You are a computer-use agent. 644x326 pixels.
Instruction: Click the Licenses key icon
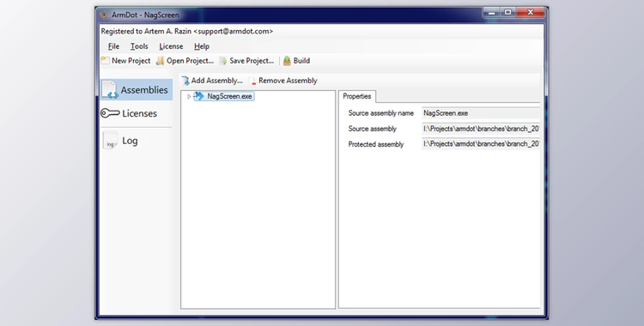click(110, 113)
